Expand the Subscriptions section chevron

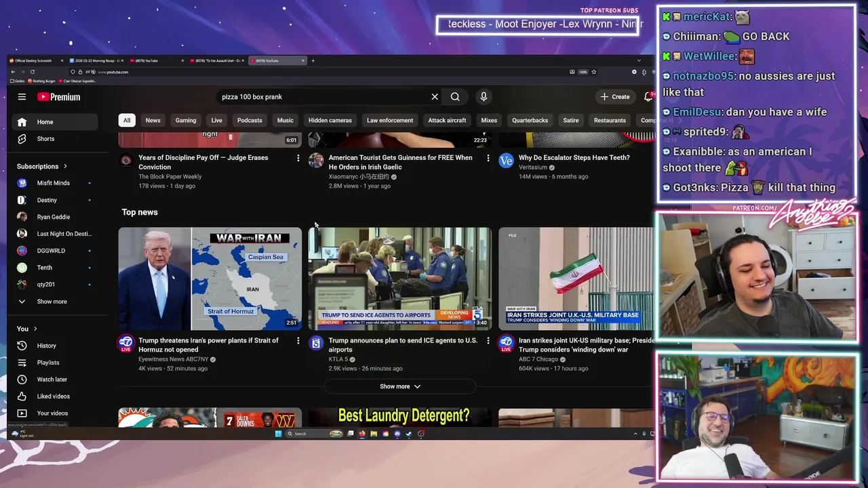[x=65, y=167]
